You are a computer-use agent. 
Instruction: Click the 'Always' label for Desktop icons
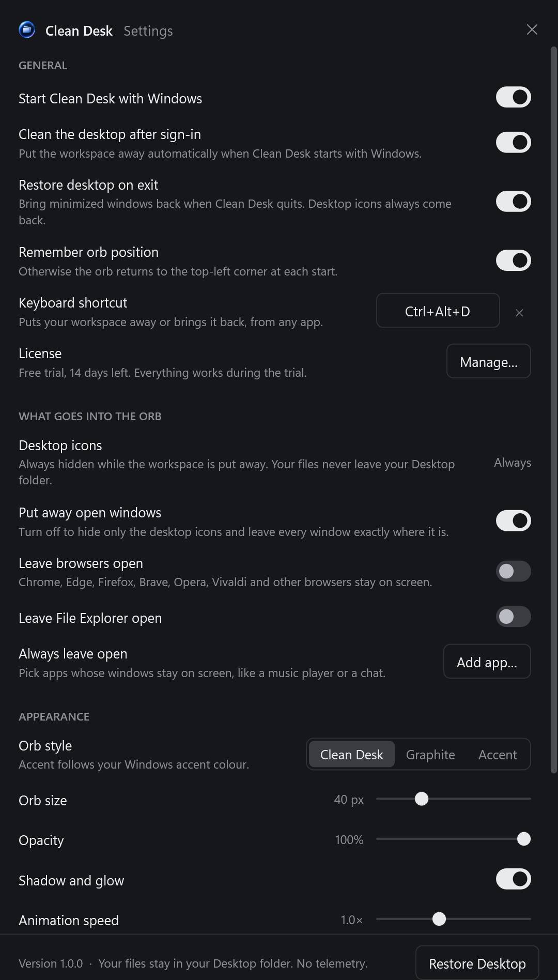click(513, 463)
